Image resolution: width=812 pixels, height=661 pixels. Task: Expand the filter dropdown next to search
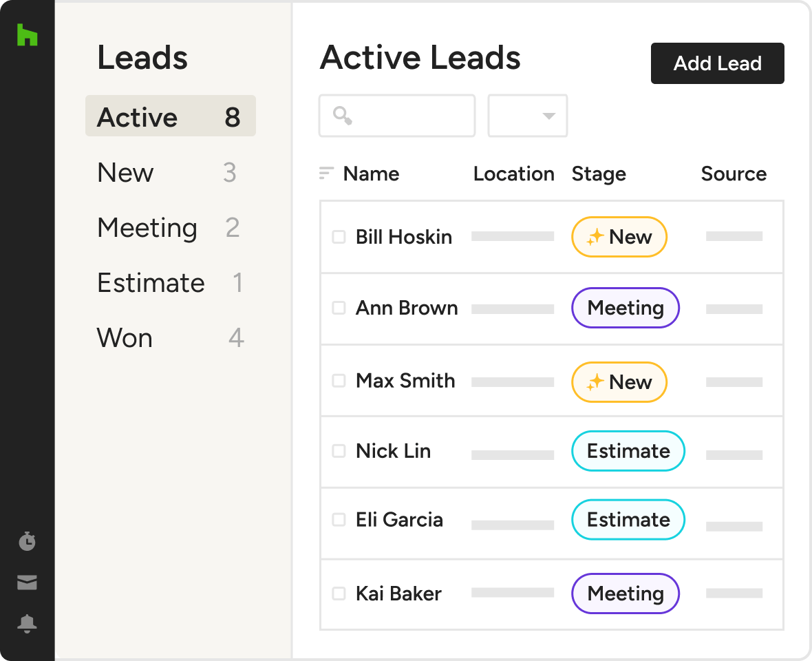(x=528, y=116)
